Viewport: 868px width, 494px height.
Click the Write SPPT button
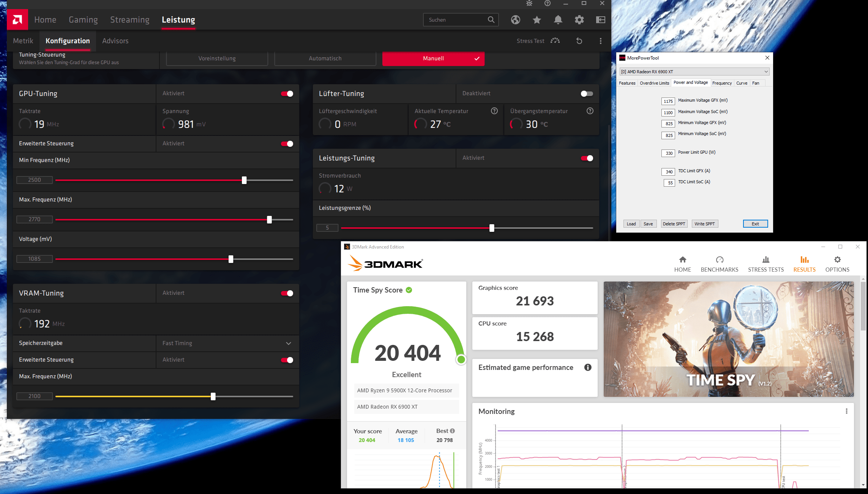pos(704,224)
